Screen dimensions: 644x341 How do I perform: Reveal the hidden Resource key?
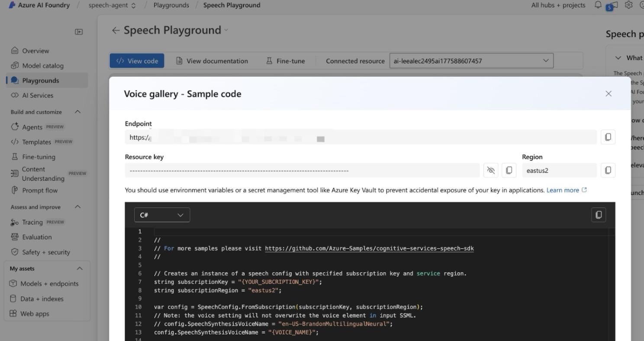tap(491, 170)
